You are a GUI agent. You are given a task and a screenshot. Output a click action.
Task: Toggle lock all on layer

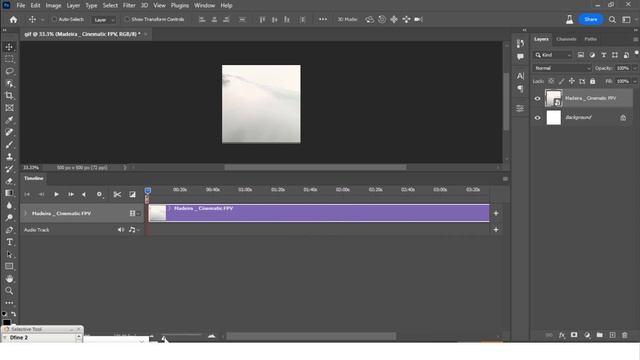click(x=593, y=81)
